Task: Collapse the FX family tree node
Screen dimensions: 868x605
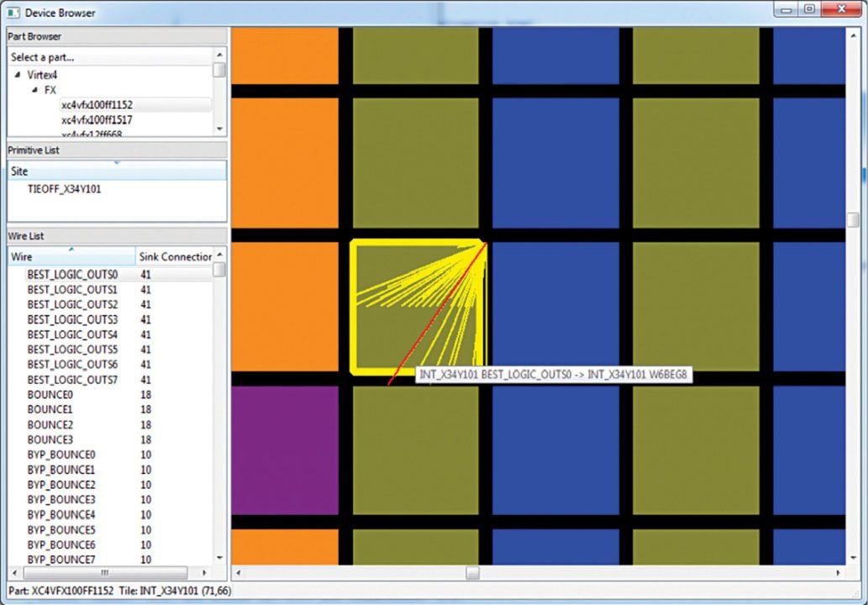Action: pyautogui.click(x=34, y=90)
